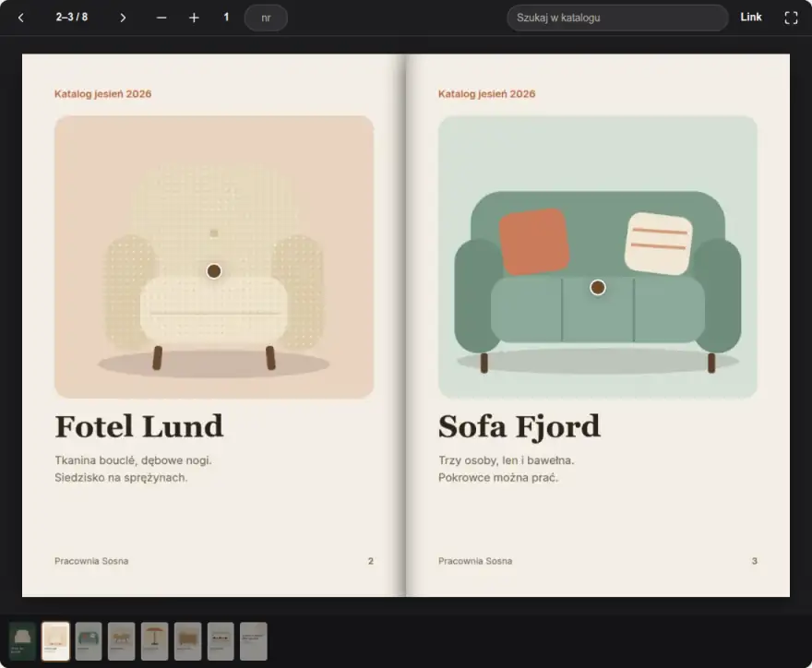The width and height of the screenshot is (812, 668).
Task: Go to the previous page spread
Action: (x=20, y=18)
